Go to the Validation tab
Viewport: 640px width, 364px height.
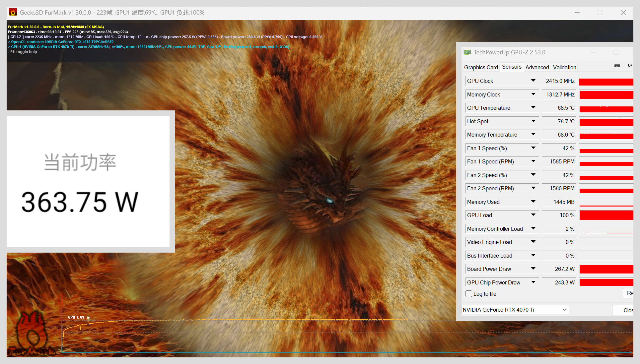coord(564,67)
